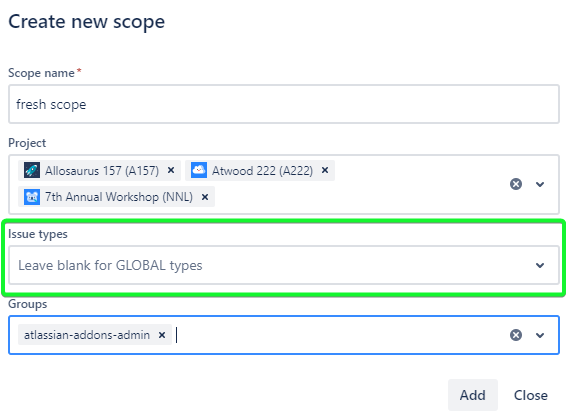Viewport: 570px width, 415px height.
Task: Click the Issue types placeholder field
Action: [284, 265]
